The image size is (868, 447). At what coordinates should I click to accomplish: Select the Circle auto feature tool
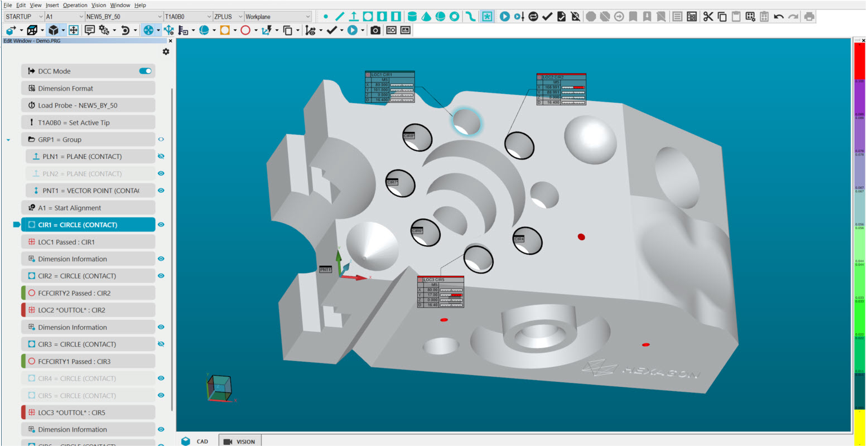pos(367,16)
